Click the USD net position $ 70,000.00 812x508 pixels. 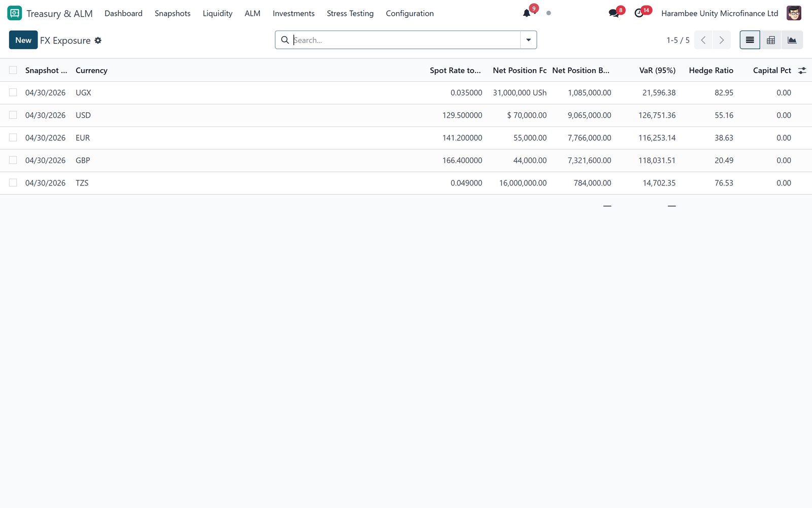click(527, 115)
